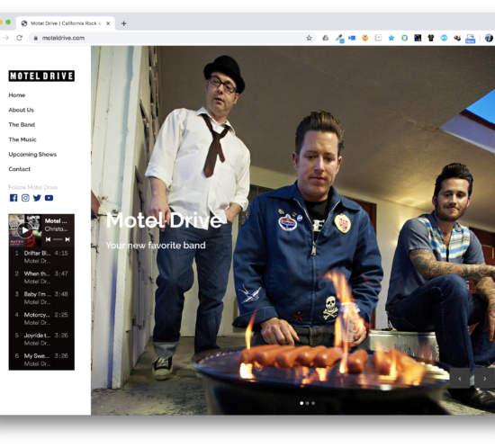This screenshot has width=495, height=448.
Task: Click the album cover thumbnail
Action: (25, 230)
